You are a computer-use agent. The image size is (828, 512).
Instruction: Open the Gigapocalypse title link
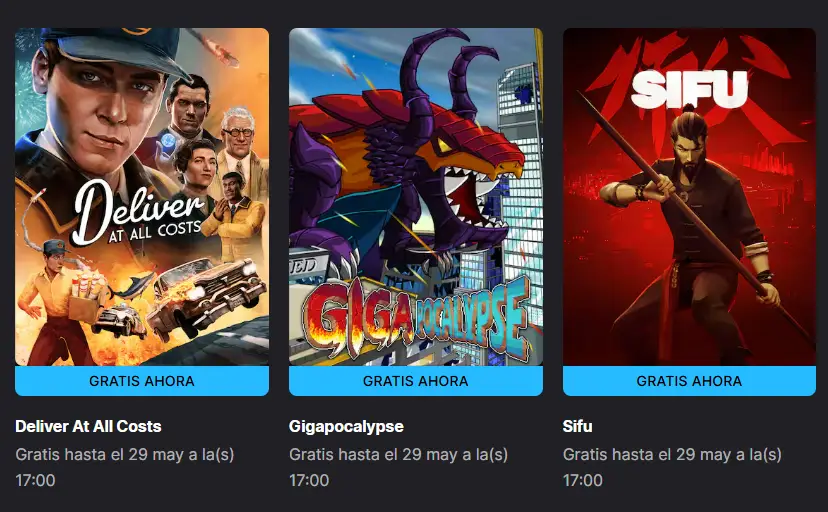coord(346,426)
